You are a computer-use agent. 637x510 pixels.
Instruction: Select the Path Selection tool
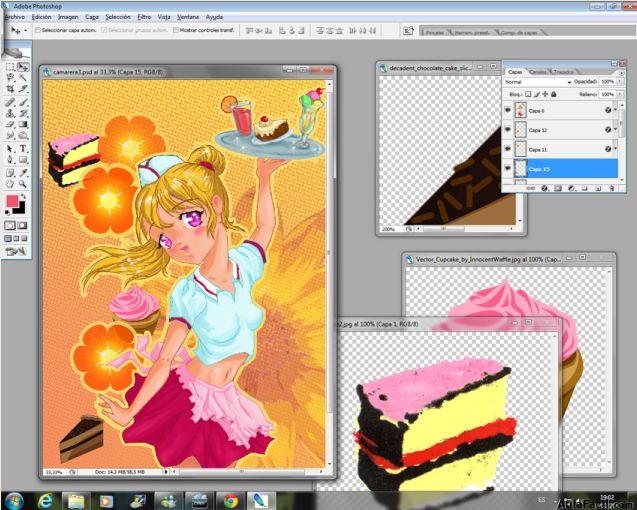pyautogui.click(x=10, y=149)
